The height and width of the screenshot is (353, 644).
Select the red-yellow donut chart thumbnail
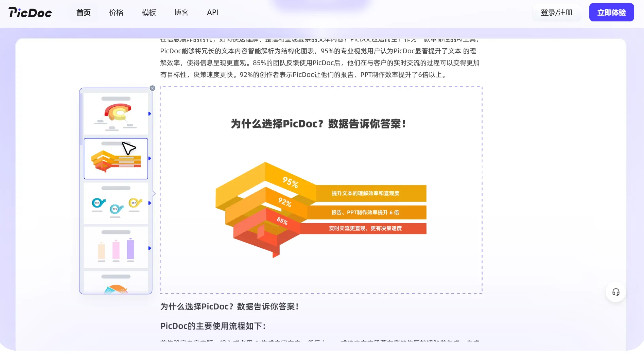pos(116,114)
